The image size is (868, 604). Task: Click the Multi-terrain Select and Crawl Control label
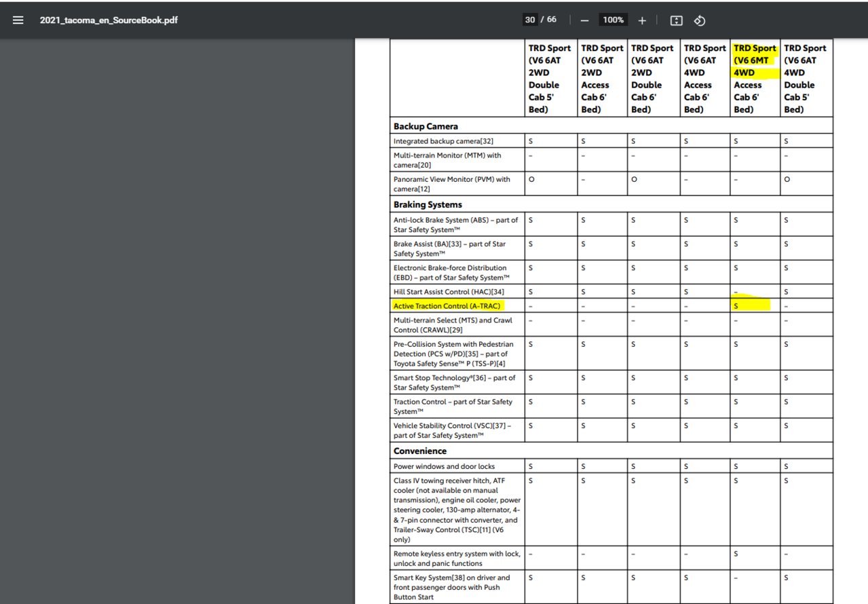[x=453, y=325]
